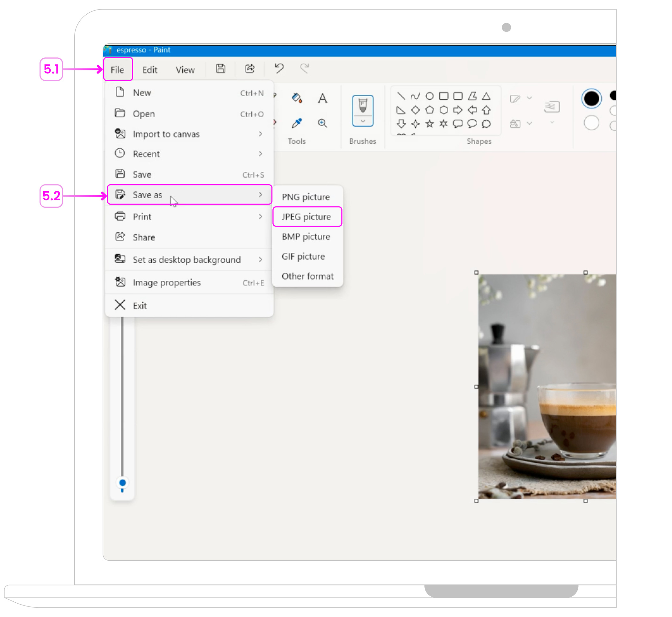Select the five-point star shape
This screenshot has width=672, height=617.
430,124
